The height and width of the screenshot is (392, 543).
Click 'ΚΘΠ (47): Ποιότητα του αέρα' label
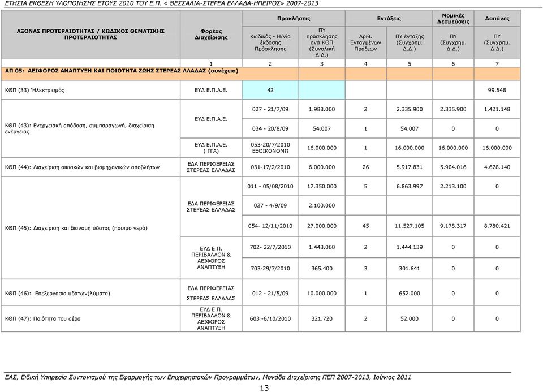click(42, 318)
